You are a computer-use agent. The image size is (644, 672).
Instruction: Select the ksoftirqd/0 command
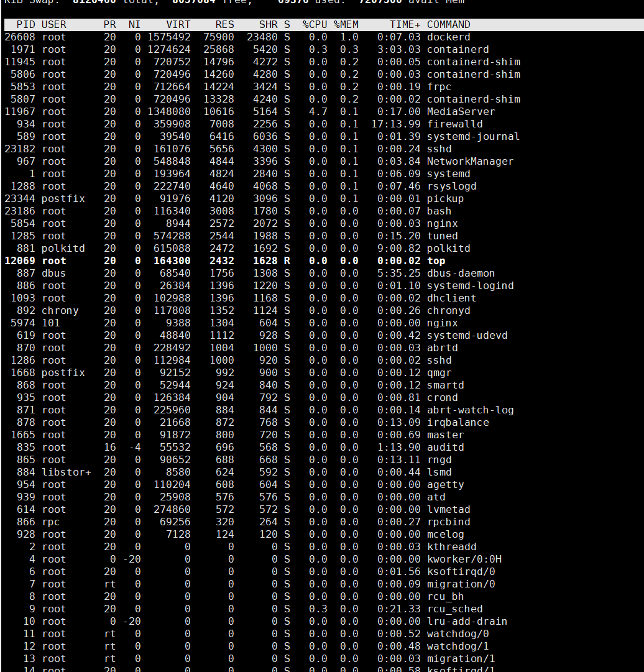[461, 572]
